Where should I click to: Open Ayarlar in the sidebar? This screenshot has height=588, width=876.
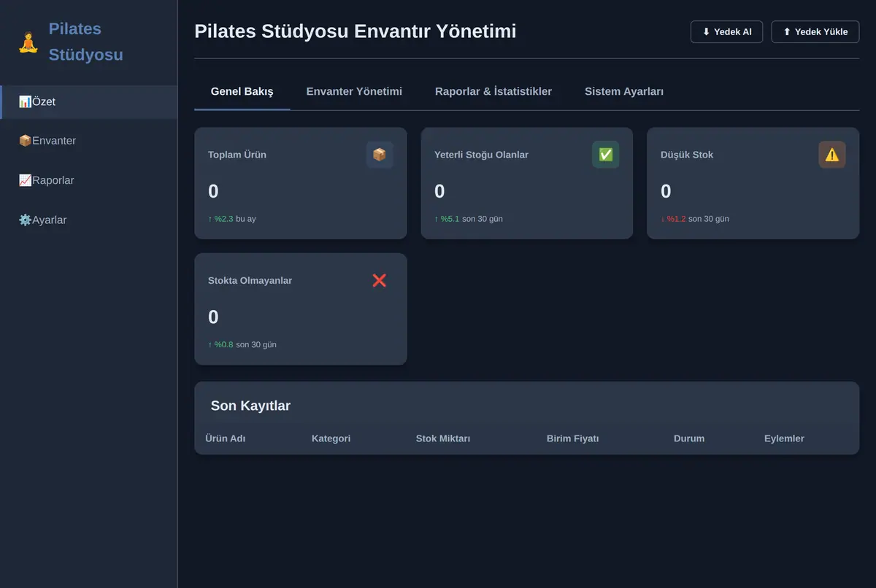(88, 220)
